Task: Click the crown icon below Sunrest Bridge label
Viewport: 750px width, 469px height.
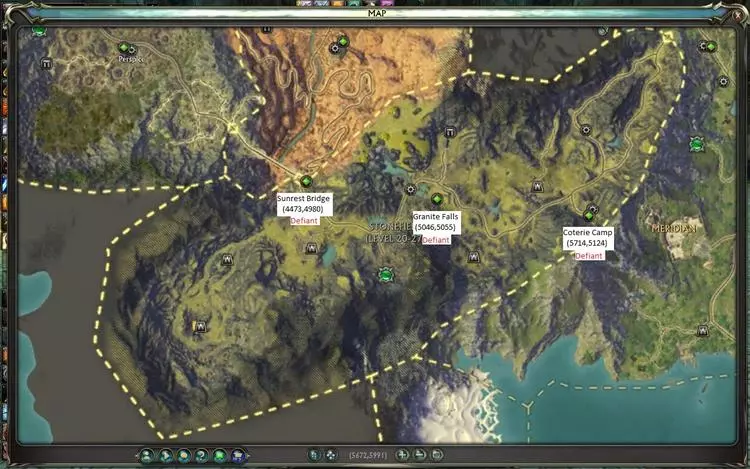Action: coord(311,248)
